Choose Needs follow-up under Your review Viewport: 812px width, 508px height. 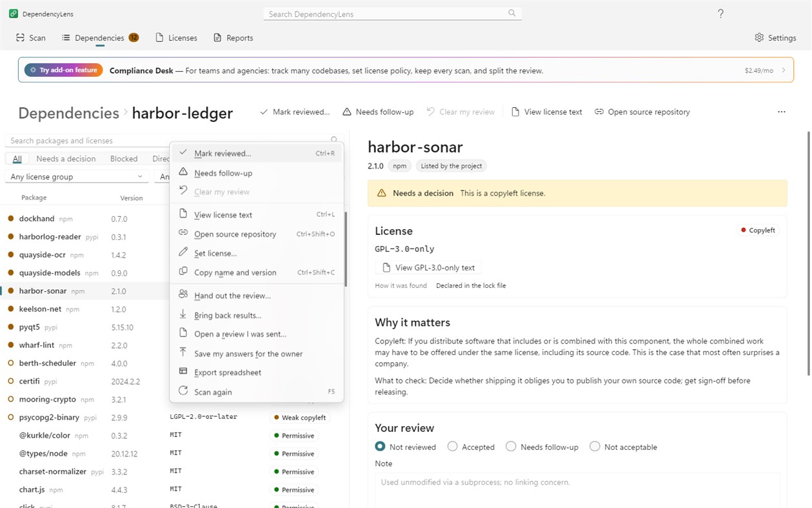511,447
